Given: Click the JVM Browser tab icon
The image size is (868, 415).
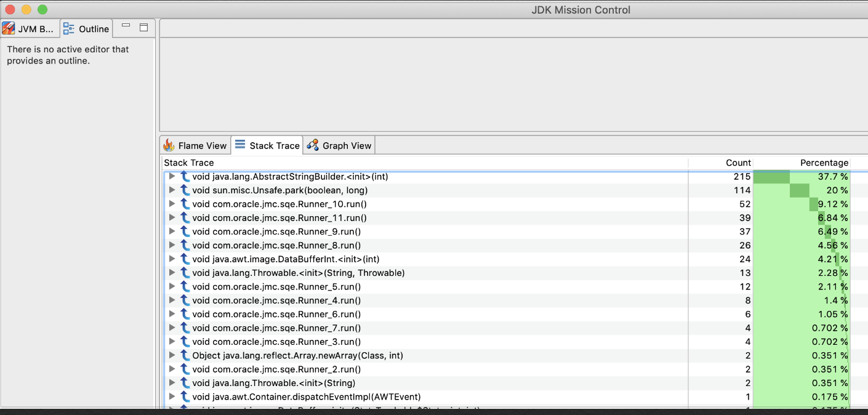Looking at the screenshot, I should (x=9, y=29).
